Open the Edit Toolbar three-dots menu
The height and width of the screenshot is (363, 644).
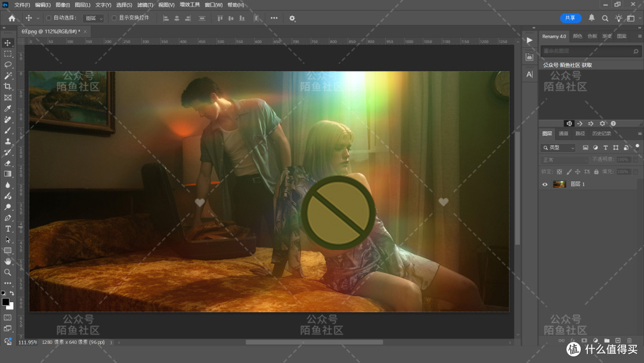7,283
